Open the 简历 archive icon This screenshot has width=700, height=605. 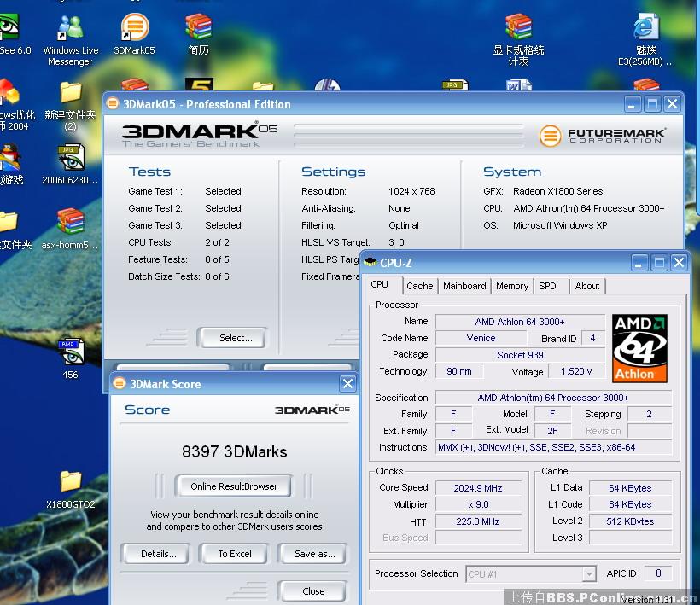pyautogui.click(x=198, y=27)
